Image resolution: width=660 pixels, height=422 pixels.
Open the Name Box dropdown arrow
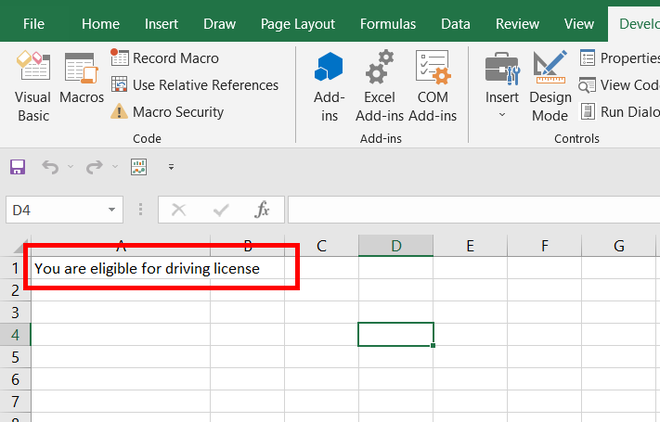[113, 210]
